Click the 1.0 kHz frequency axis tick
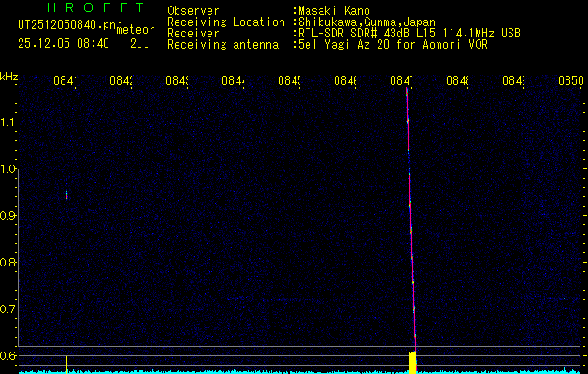This screenshot has width=588, height=374. [9, 169]
